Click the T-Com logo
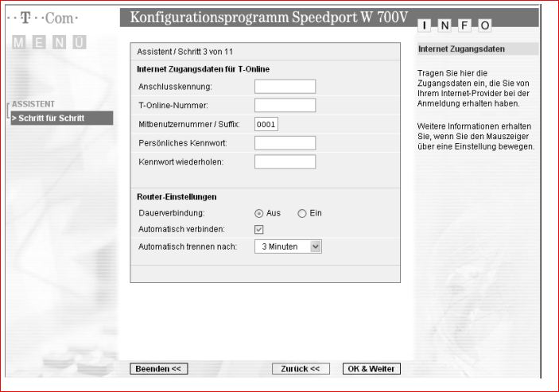This screenshot has width=559, height=392. click(x=43, y=17)
